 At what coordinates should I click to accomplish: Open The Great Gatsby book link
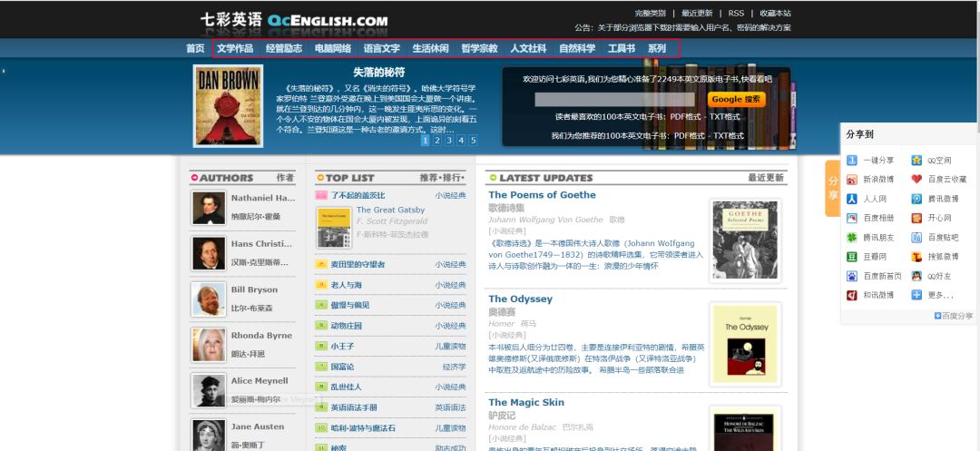click(390, 210)
